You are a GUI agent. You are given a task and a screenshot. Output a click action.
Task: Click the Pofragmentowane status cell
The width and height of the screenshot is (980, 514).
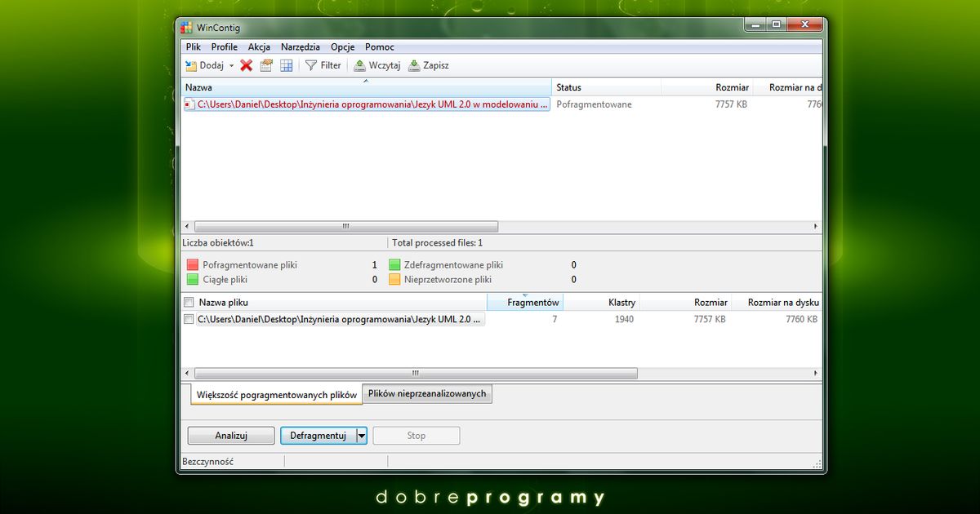pos(594,104)
